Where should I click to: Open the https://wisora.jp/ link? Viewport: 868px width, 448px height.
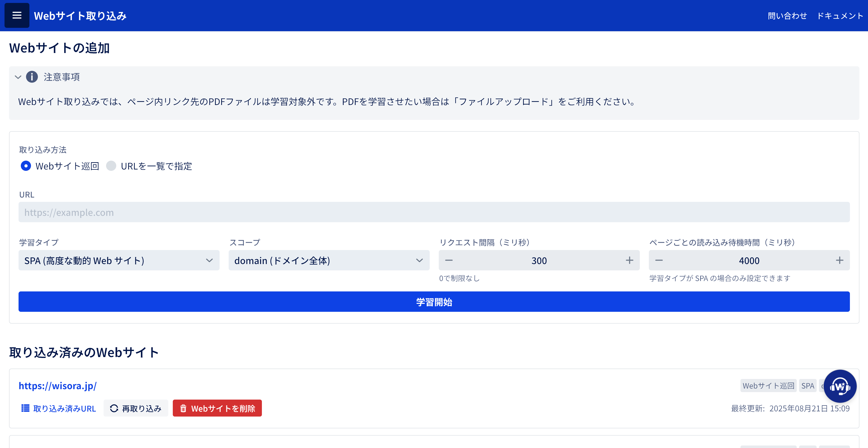[x=58, y=386]
